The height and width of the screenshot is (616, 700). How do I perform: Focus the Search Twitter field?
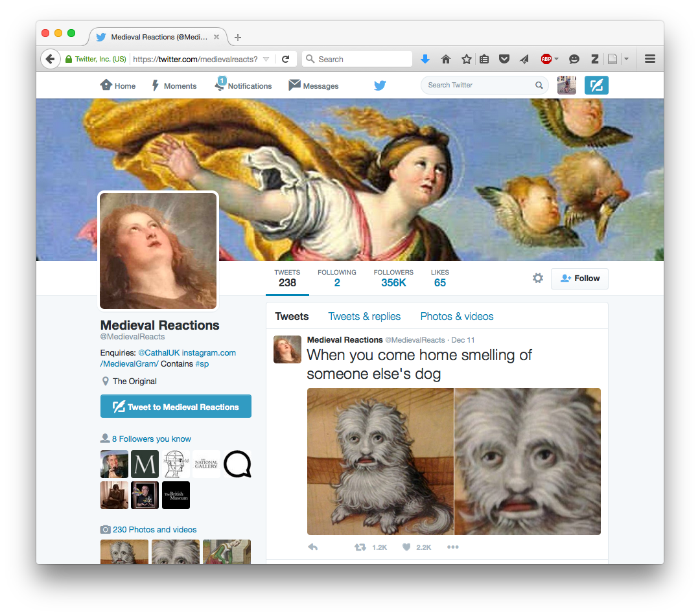pyautogui.click(x=485, y=86)
